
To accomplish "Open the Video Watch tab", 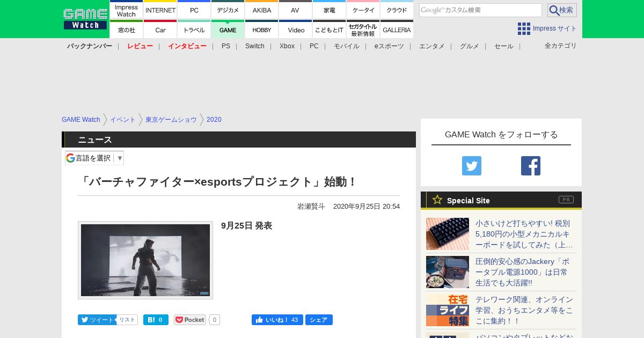I will coord(295,29).
